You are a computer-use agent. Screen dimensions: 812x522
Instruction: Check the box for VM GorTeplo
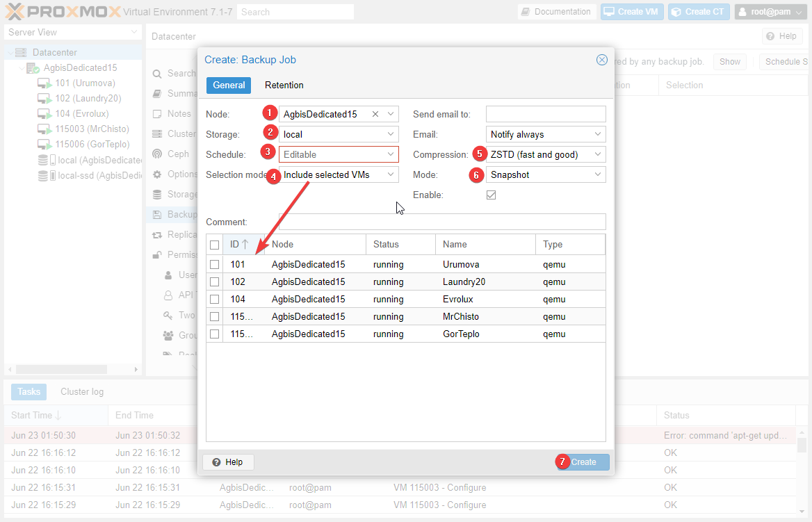(214, 334)
